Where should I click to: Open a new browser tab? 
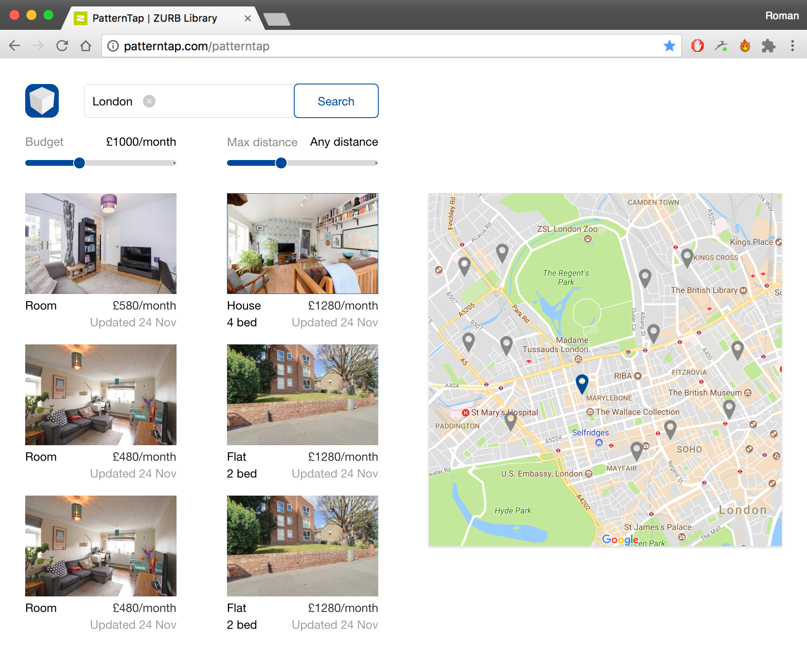[x=276, y=19]
